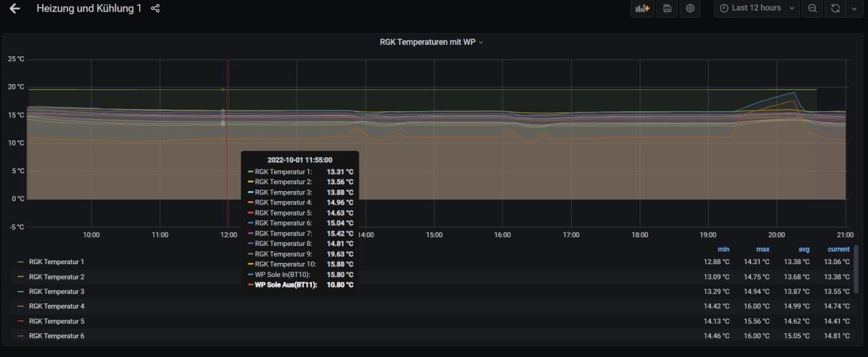Toggle RGK Temperatur 1 series in legend
This screenshot has height=357, width=868.
pos(56,262)
